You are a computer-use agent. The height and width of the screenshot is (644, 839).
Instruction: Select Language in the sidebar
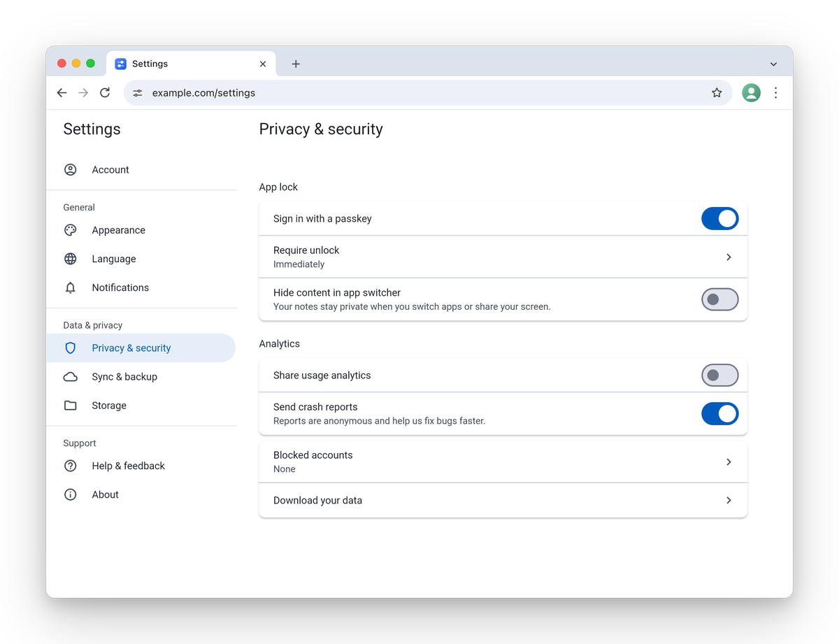tap(141, 259)
